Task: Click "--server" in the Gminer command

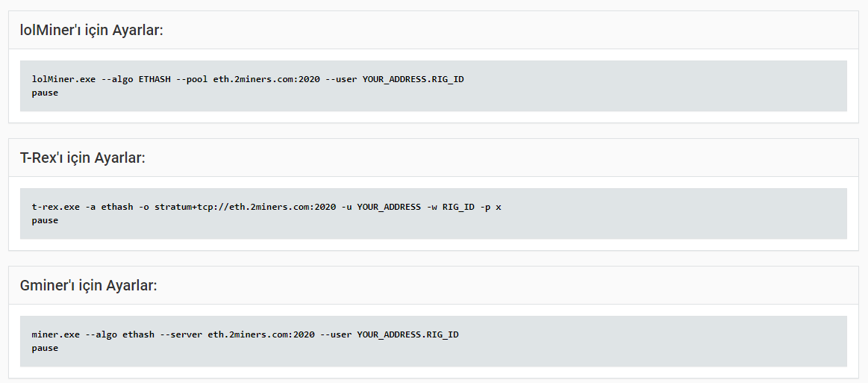Action: coord(181,335)
